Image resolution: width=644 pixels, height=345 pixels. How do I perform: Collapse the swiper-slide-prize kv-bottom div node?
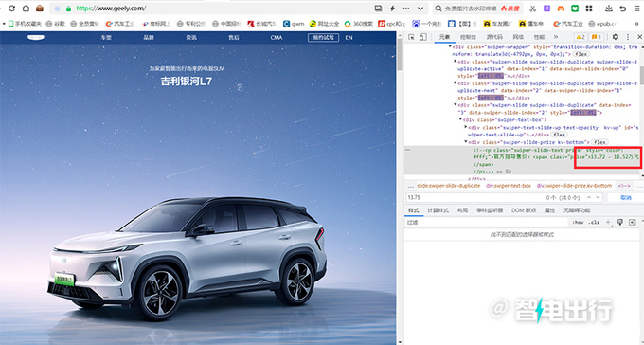click(x=465, y=142)
